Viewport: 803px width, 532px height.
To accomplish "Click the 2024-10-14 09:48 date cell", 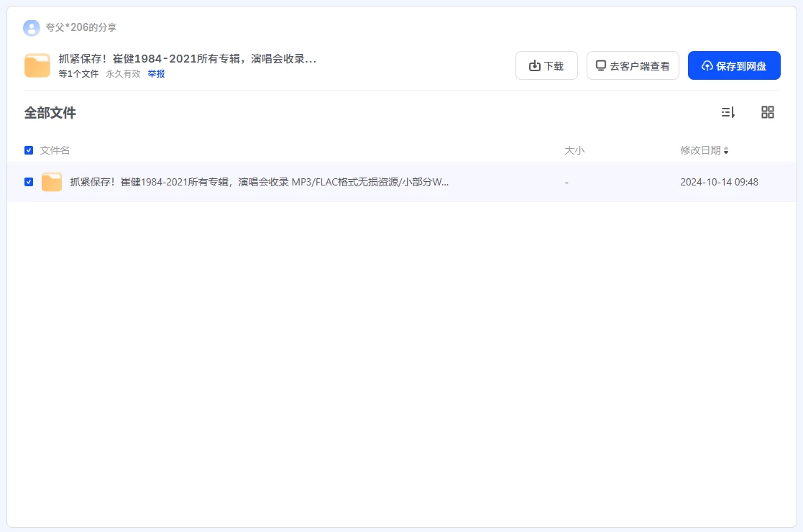I will tap(719, 183).
